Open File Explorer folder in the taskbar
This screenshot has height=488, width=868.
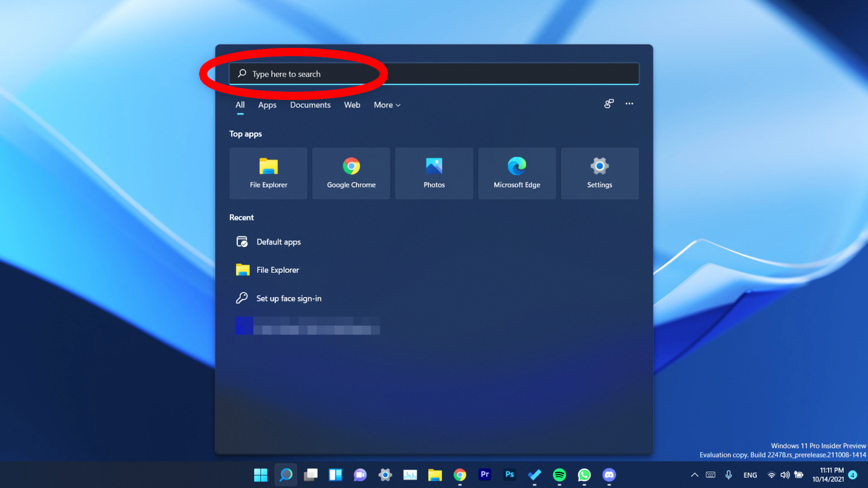click(435, 475)
